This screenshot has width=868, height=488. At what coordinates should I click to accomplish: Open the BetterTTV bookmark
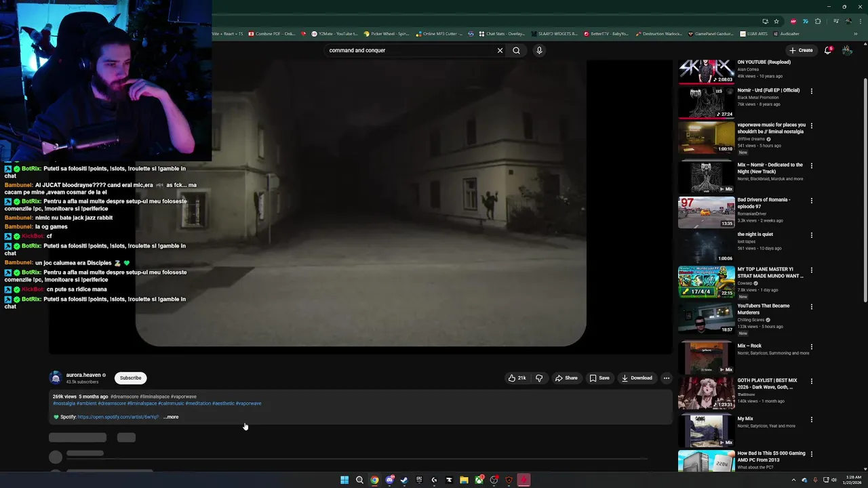pos(606,34)
